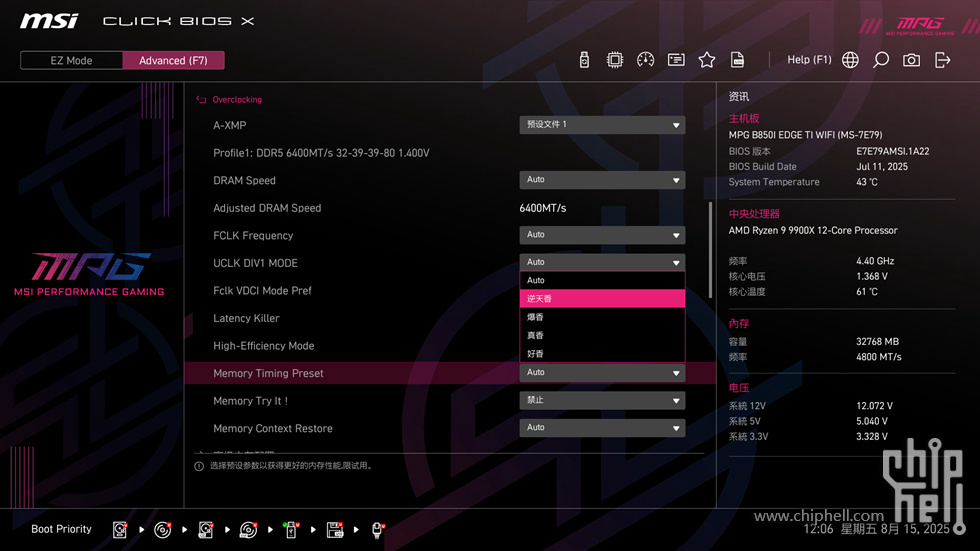Screen dimensions: 980x551
Task: Open the log document icon in the toolbar
Action: point(738,60)
